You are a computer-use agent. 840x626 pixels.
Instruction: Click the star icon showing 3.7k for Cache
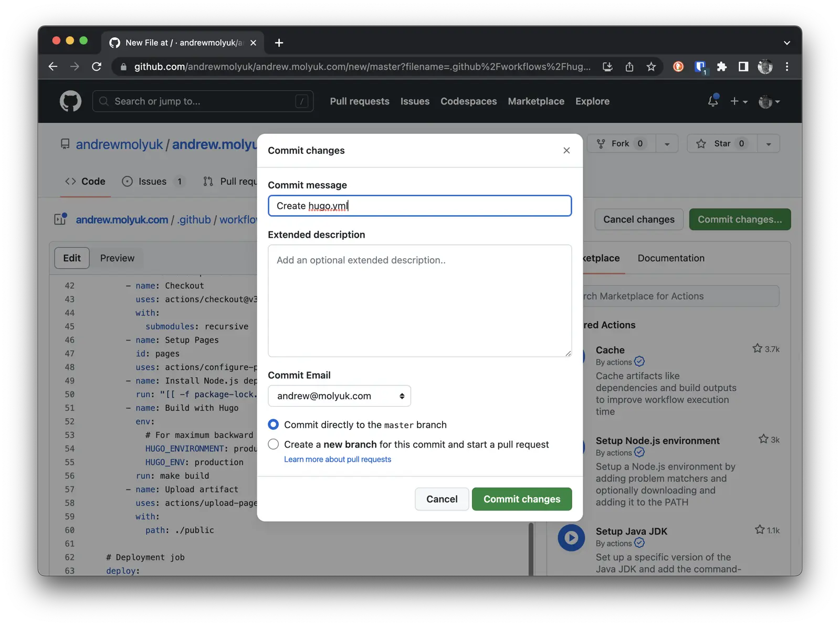pyautogui.click(x=757, y=348)
